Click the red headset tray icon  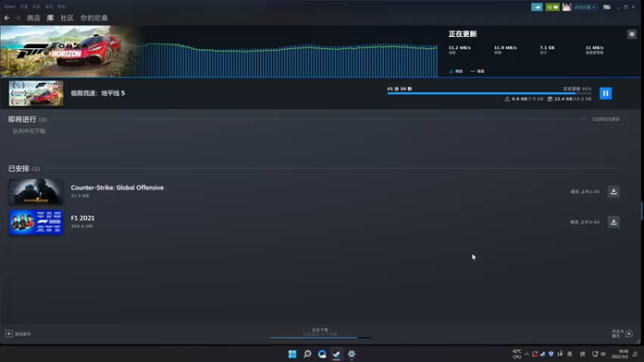pyautogui.click(x=535, y=354)
